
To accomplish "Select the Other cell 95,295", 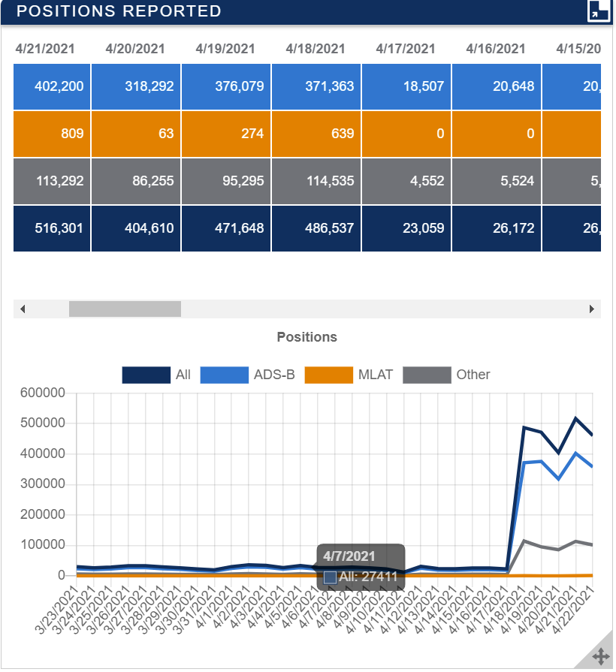I will tap(226, 181).
